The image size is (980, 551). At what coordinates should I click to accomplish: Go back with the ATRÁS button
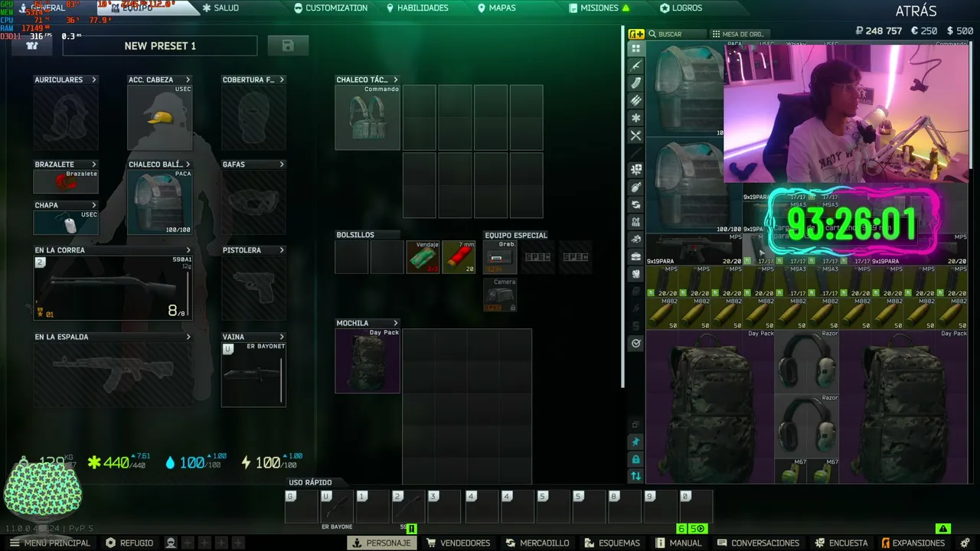pyautogui.click(x=916, y=11)
